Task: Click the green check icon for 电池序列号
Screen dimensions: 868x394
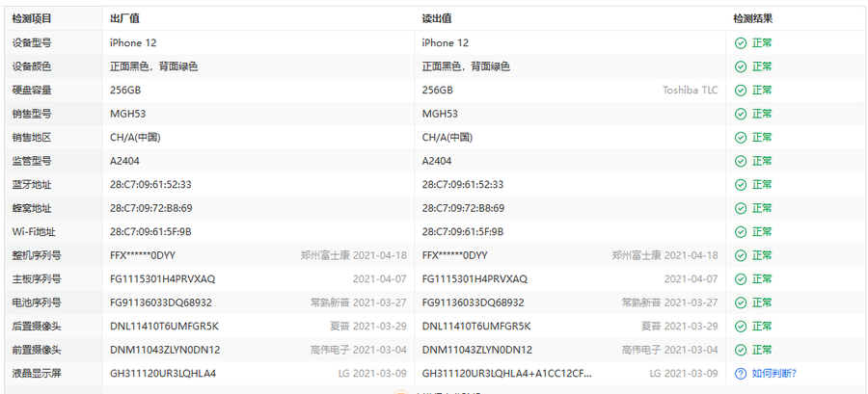Action: click(x=741, y=302)
